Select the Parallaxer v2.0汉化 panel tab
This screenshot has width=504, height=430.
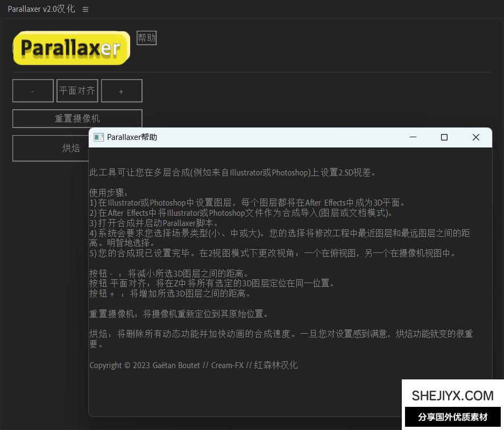[x=41, y=10]
